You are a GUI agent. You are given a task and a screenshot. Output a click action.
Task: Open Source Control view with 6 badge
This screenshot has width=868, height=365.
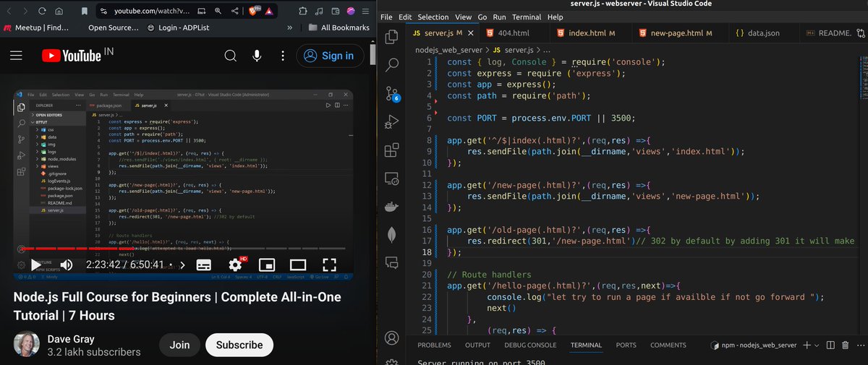392,93
